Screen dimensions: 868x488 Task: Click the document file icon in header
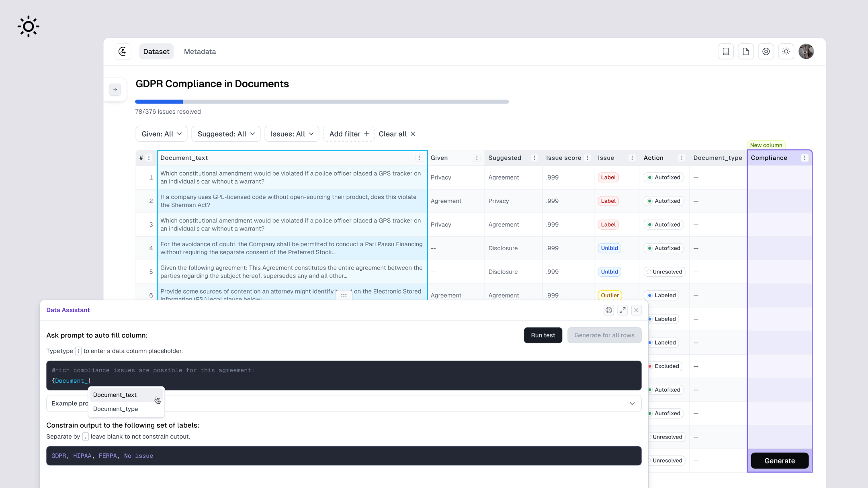tap(746, 51)
